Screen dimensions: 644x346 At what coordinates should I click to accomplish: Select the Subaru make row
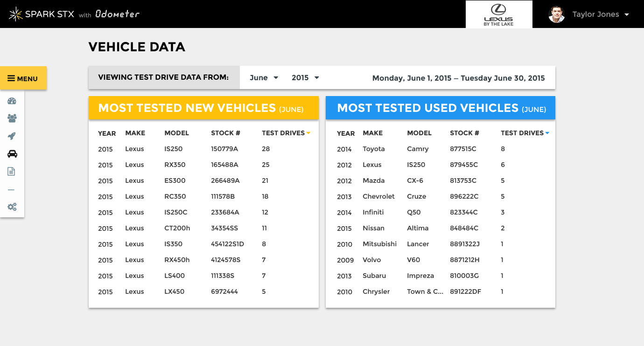(374, 276)
